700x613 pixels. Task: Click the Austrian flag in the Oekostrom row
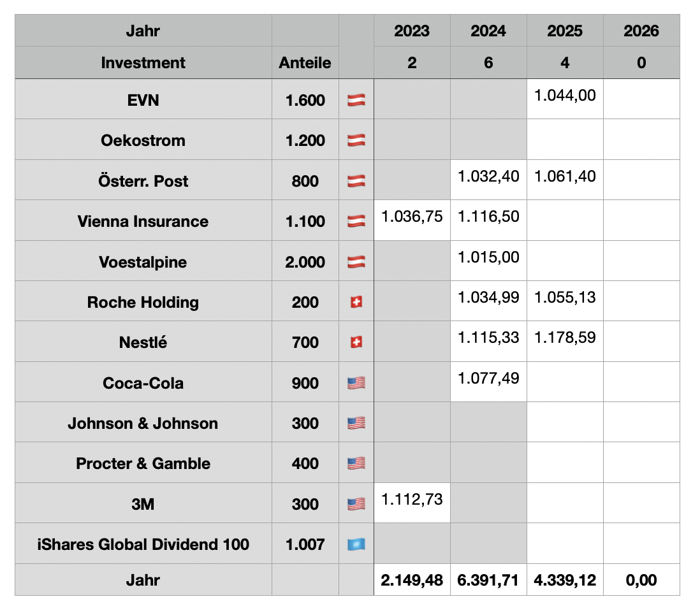tap(356, 140)
